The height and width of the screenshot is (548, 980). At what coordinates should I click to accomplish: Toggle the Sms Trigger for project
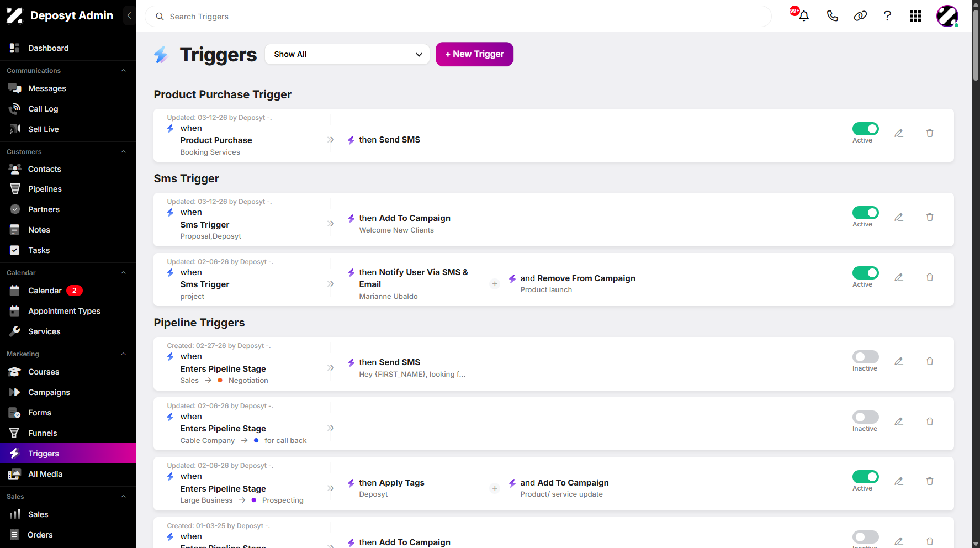[x=865, y=273]
